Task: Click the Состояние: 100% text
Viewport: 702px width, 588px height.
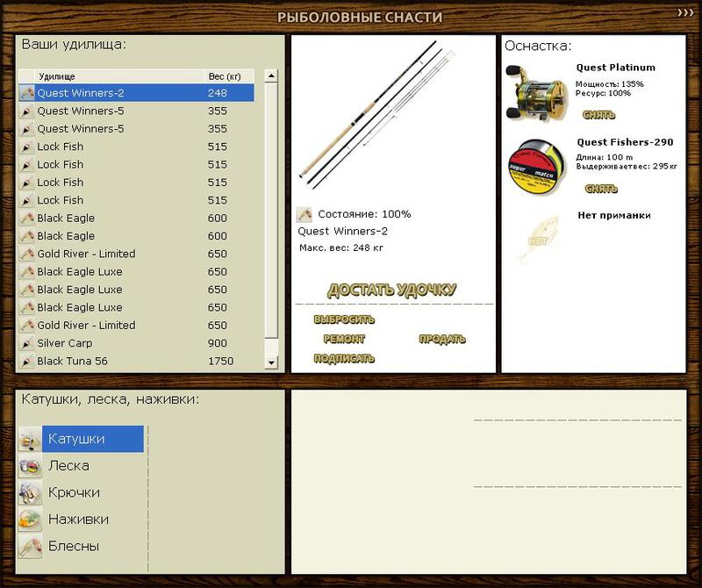Action: [364, 214]
